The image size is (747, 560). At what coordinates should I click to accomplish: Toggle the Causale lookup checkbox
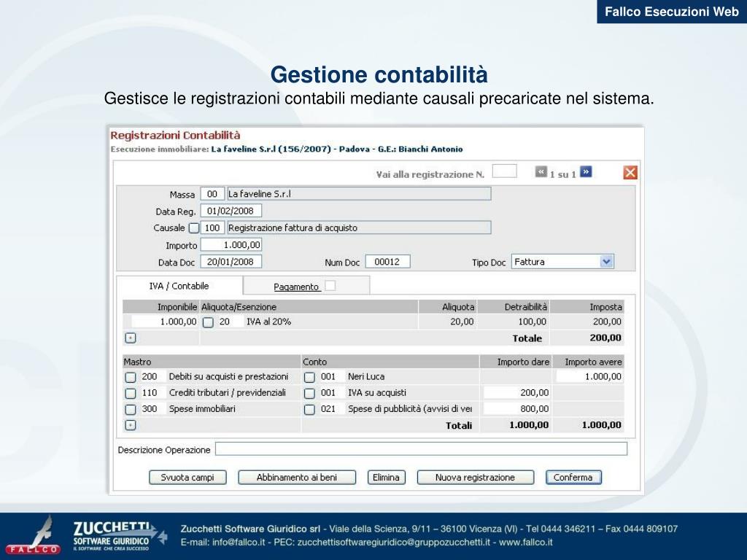[x=193, y=227]
